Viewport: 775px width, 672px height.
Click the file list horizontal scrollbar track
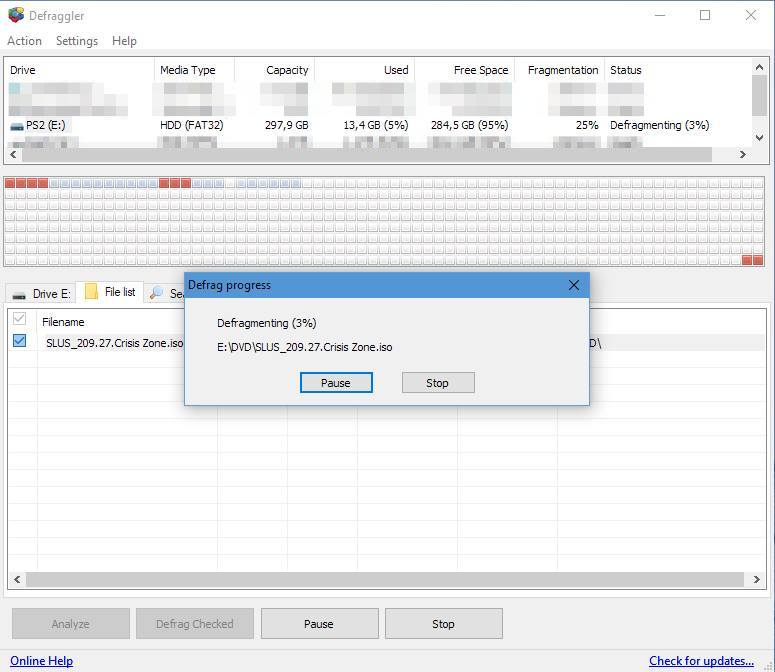385,579
